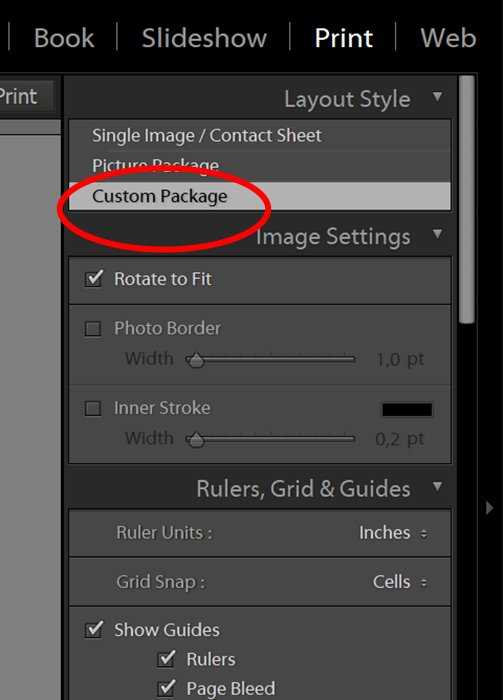Viewport: 503px width, 700px height.
Task: Uncheck the Show Guides checkbox
Action: 94,629
